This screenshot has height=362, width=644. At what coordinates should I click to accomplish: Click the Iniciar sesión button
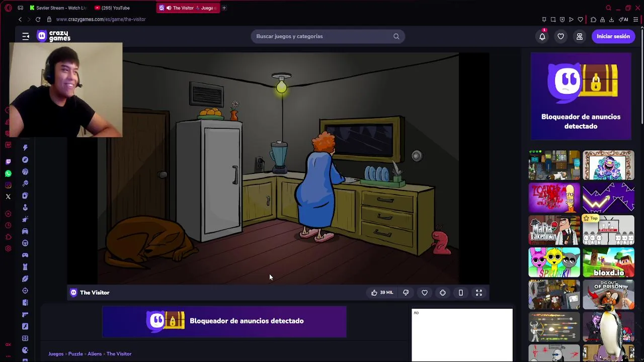click(x=613, y=36)
